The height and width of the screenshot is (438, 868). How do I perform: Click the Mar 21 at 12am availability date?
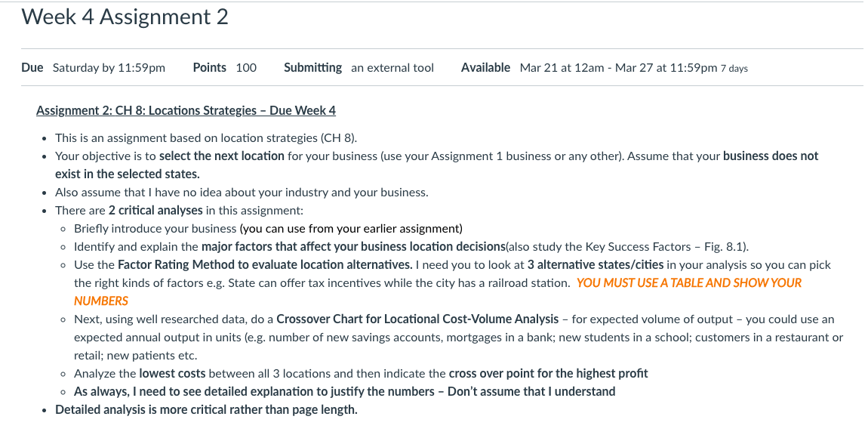[562, 68]
